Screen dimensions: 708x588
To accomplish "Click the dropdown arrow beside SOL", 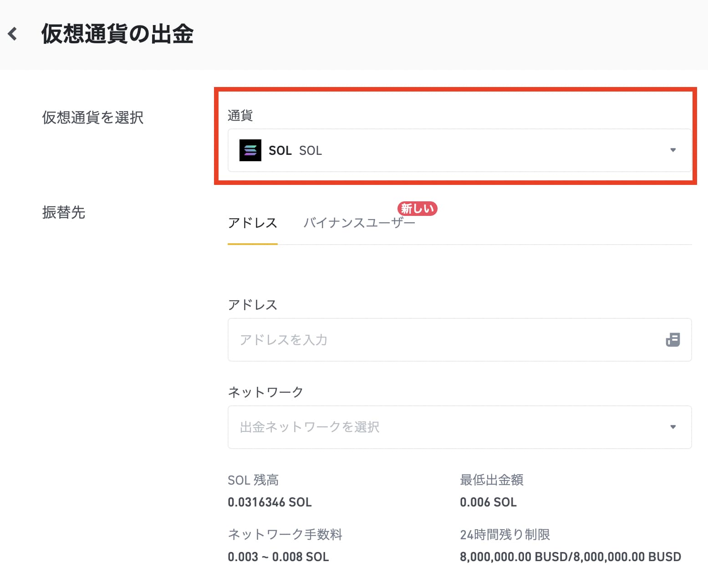I will pyautogui.click(x=672, y=150).
